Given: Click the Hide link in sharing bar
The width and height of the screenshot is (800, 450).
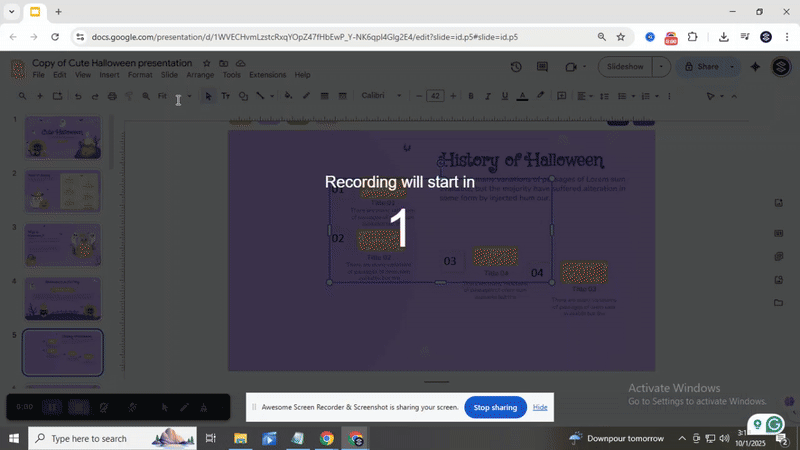Looking at the screenshot, I should pos(540,407).
